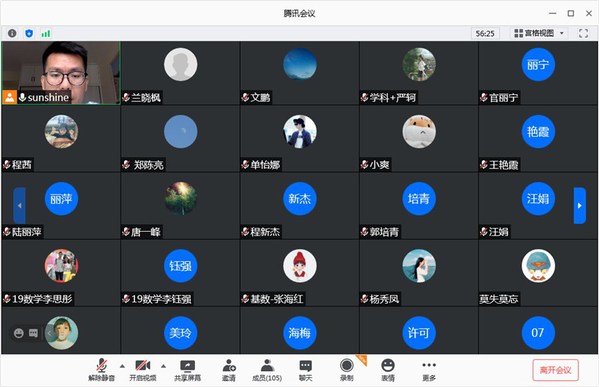The image size is (599, 387).
Task: Go to previous page of participants
Action: [x=19, y=206]
